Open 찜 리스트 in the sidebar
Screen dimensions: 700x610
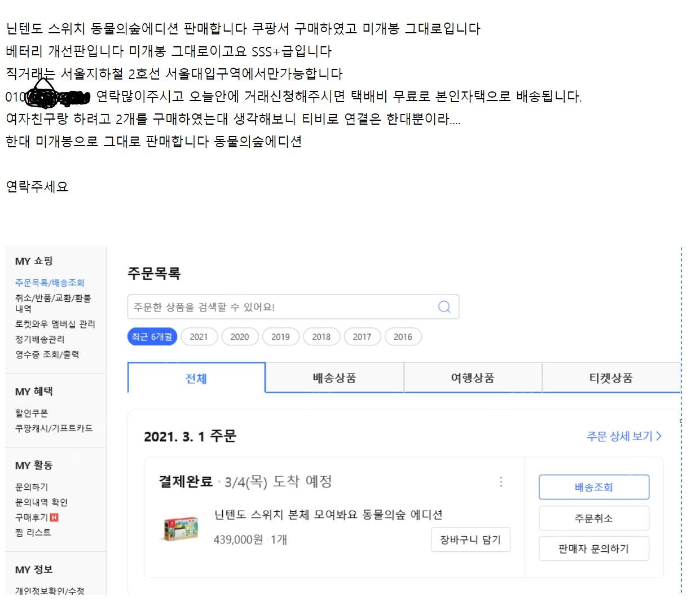pyautogui.click(x=33, y=532)
